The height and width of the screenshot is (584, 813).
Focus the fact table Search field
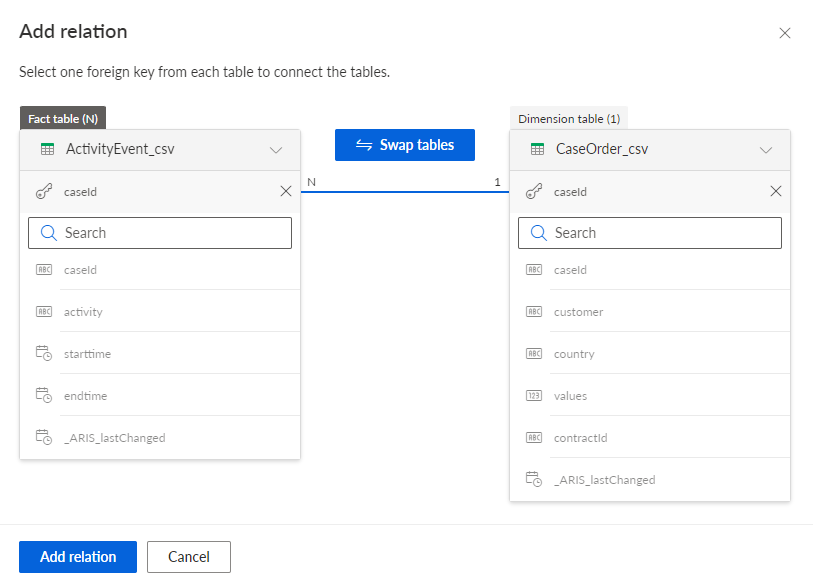160,233
